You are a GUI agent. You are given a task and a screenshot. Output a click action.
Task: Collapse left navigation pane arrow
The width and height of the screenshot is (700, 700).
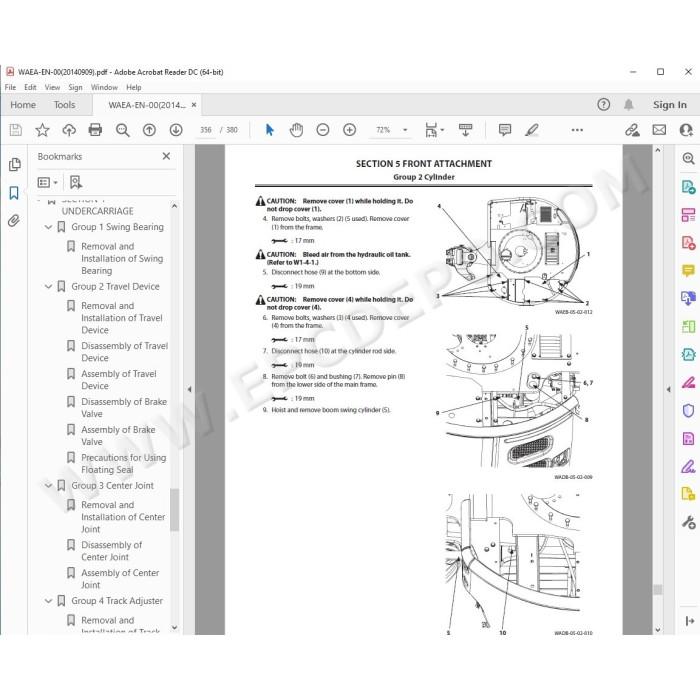click(x=189, y=389)
